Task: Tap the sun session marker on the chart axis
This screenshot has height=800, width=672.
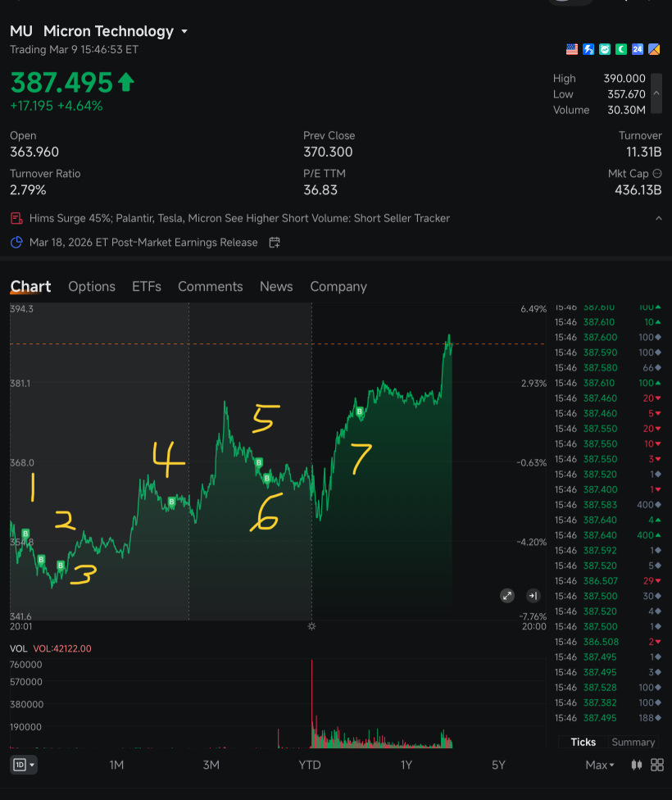Action: 311,626
